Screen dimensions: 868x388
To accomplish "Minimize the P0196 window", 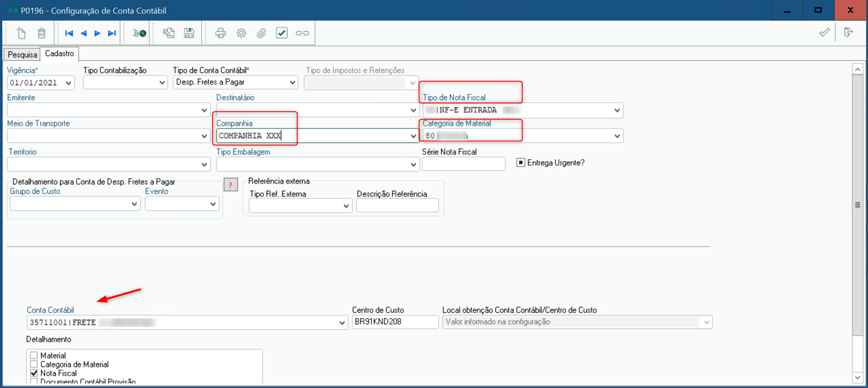I will click(787, 10).
